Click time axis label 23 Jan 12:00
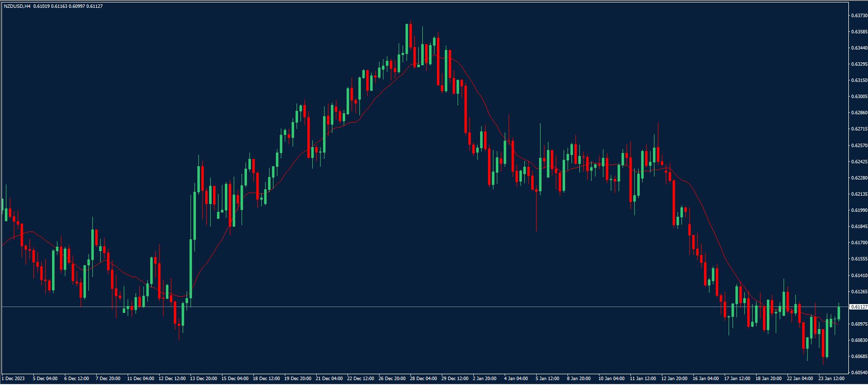 832,379
